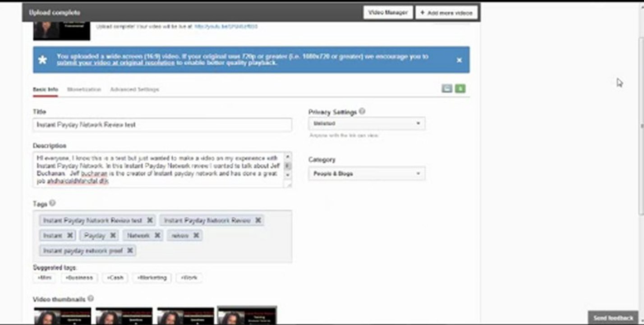
Task: Follow submit your video at original resolution link
Action: [115, 63]
